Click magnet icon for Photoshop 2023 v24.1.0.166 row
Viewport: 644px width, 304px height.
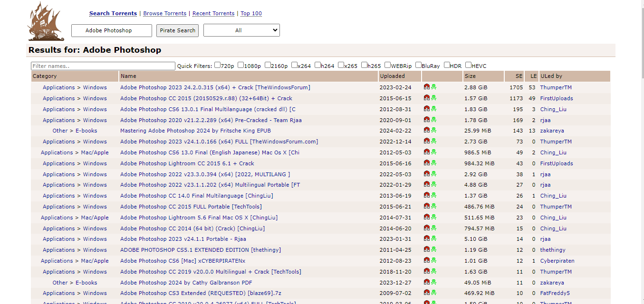(427, 141)
